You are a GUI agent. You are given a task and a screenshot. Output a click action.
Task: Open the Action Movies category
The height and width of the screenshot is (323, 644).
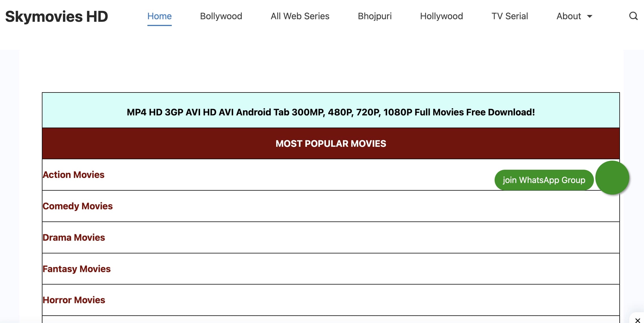tap(74, 175)
